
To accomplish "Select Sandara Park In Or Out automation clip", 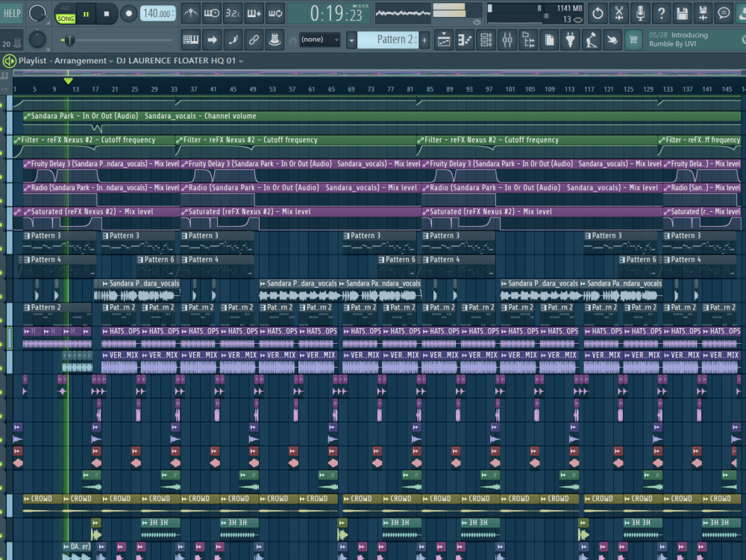I will pyautogui.click(x=381, y=122).
